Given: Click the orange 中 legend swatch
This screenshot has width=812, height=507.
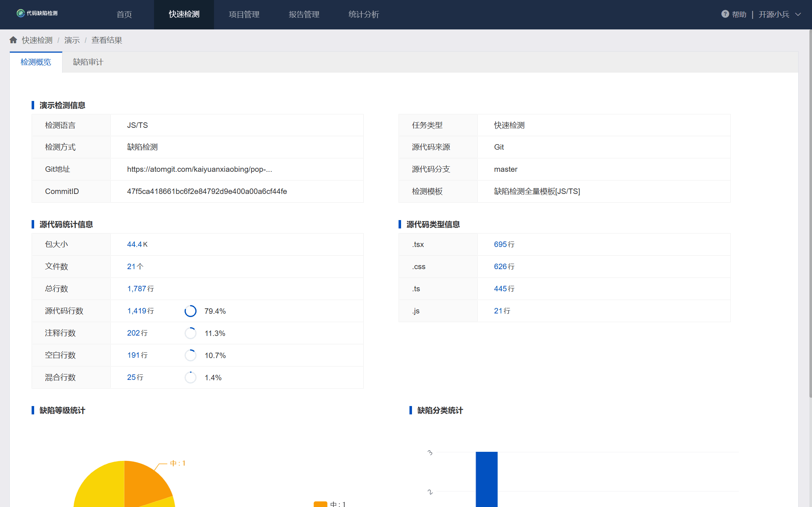Looking at the screenshot, I should [320, 504].
